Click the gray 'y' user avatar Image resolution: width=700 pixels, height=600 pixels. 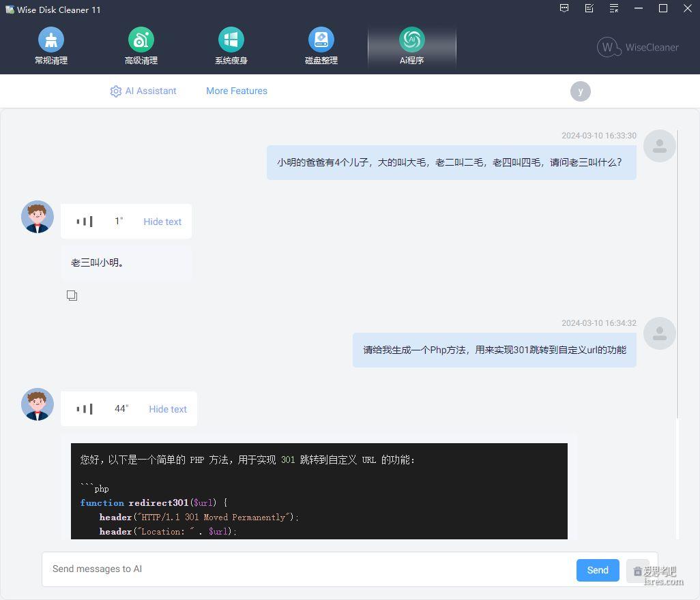click(581, 91)
